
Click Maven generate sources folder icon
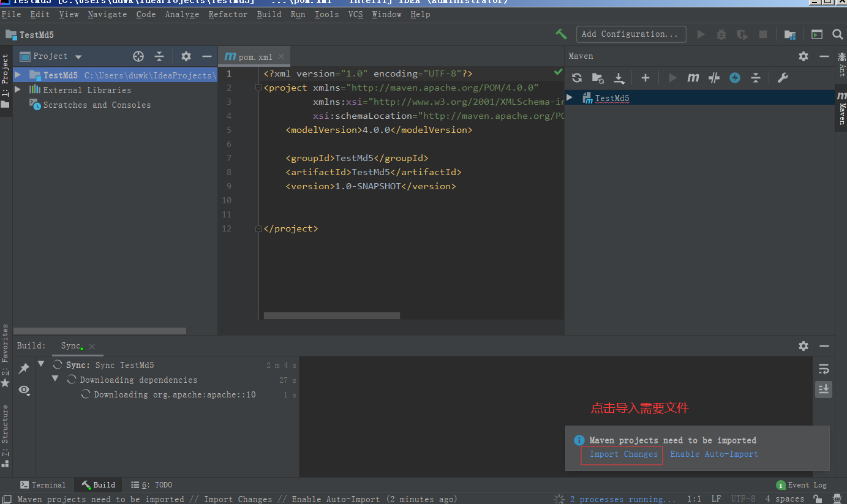coord(598,78)
